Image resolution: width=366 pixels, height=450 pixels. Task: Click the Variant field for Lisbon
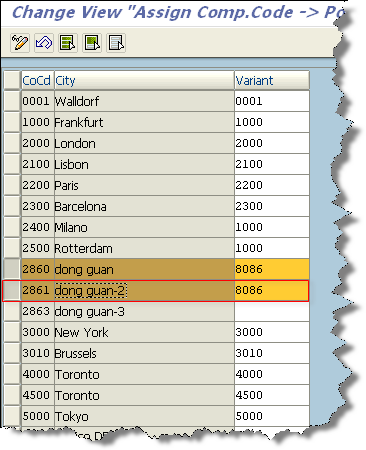coord(272,164)
